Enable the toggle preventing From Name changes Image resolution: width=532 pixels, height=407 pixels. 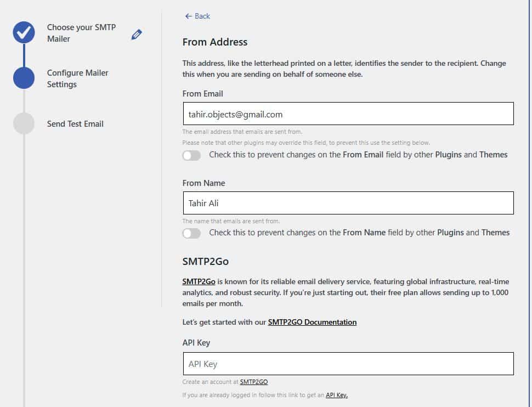pyautogui.click(x=192, y=233)
